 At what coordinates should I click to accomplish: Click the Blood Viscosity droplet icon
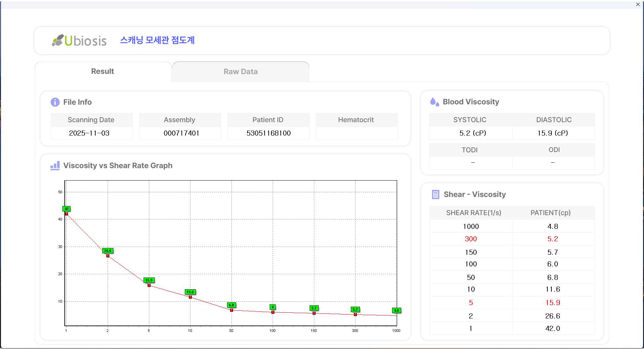(434, 102)
